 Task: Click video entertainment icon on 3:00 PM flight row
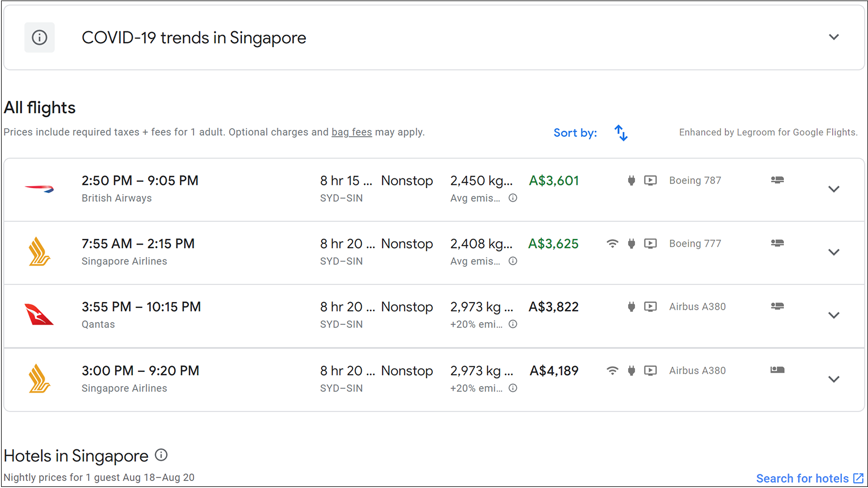pyautogui.click(x=650, y=370)
